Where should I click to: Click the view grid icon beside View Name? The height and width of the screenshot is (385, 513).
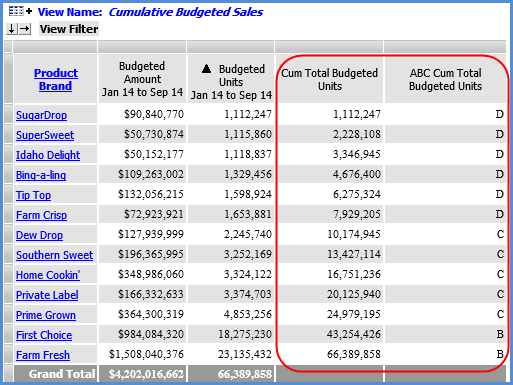click(16, 12)
